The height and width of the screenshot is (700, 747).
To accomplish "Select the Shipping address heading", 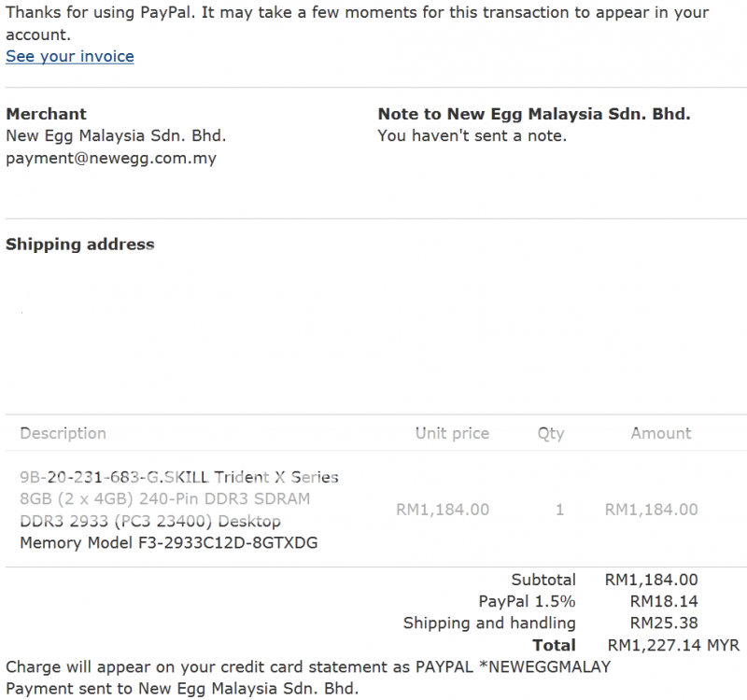I will point(80,245).
